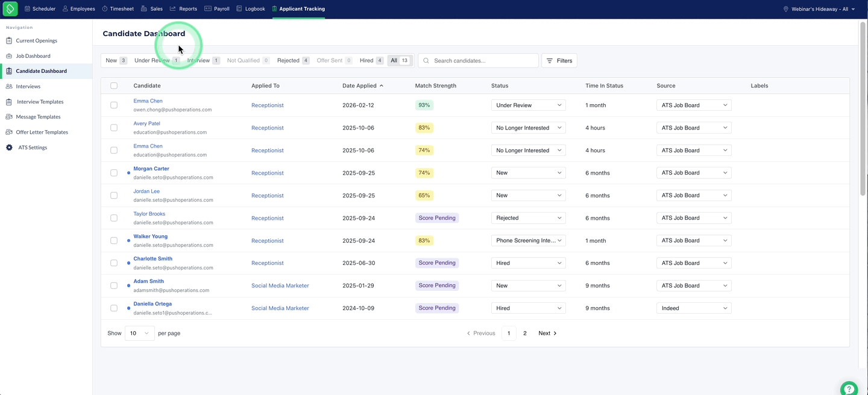Open the Payroll icon in top navigation

coord(208,9)
